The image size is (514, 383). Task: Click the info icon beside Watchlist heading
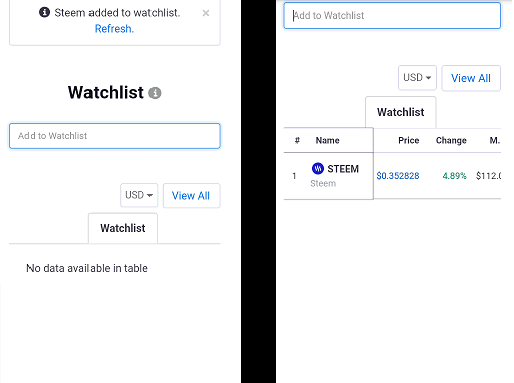tap(155, 93)
